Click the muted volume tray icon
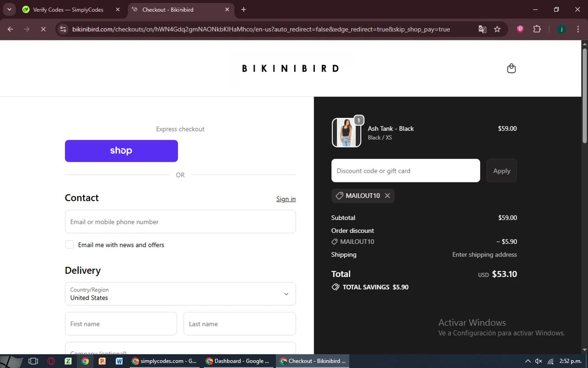 539,361
